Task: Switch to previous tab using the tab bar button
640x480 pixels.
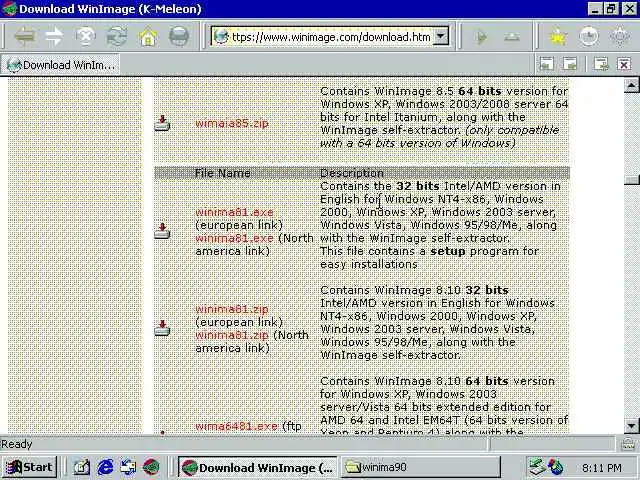Action: 547,64
